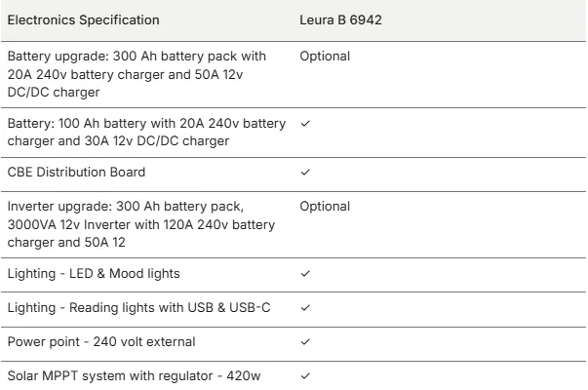The image size is (588, 390).
Task: Click checkmark for 100 Ah battery row
Action: click(306, 123)
